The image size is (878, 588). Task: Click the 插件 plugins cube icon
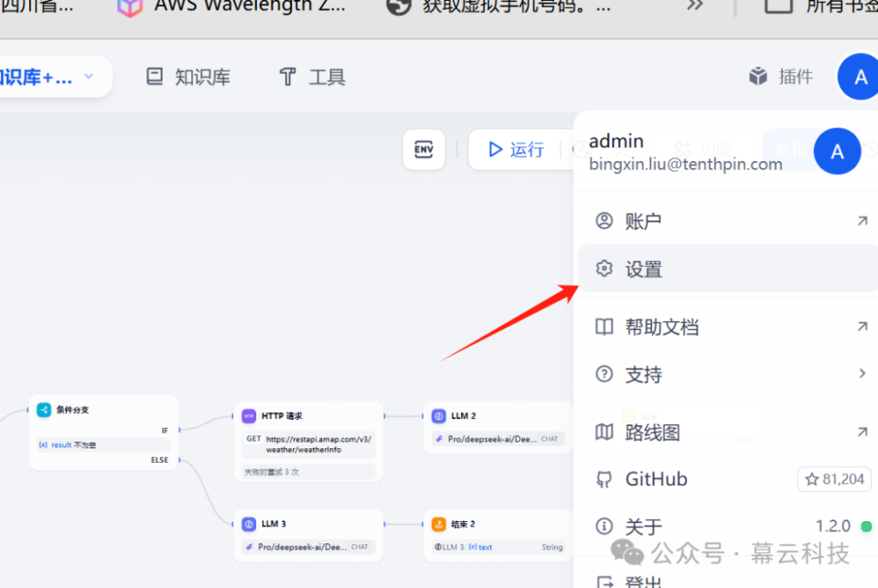coord(758,77)
